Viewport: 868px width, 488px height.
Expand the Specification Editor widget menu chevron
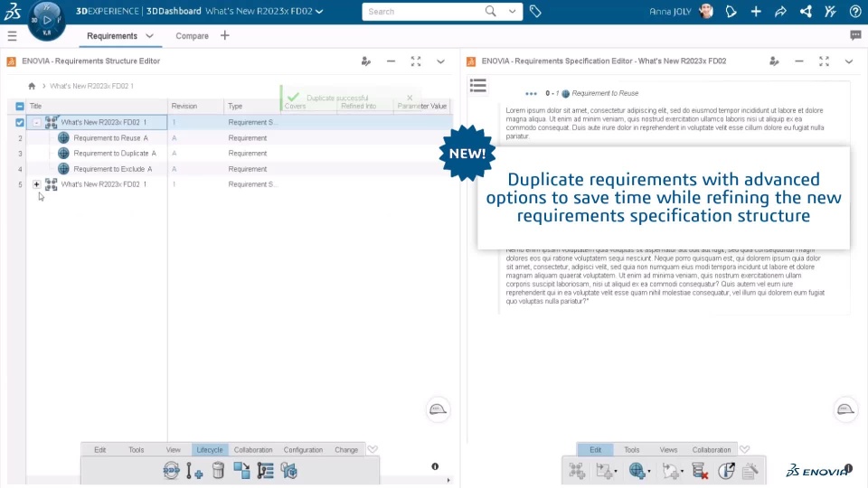pos(849,61)
